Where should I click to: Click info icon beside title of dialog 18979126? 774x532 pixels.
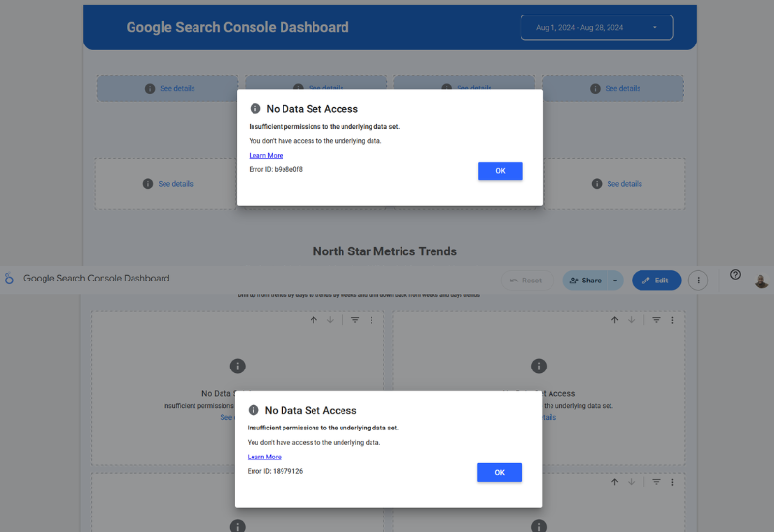[x=253, y=410]
